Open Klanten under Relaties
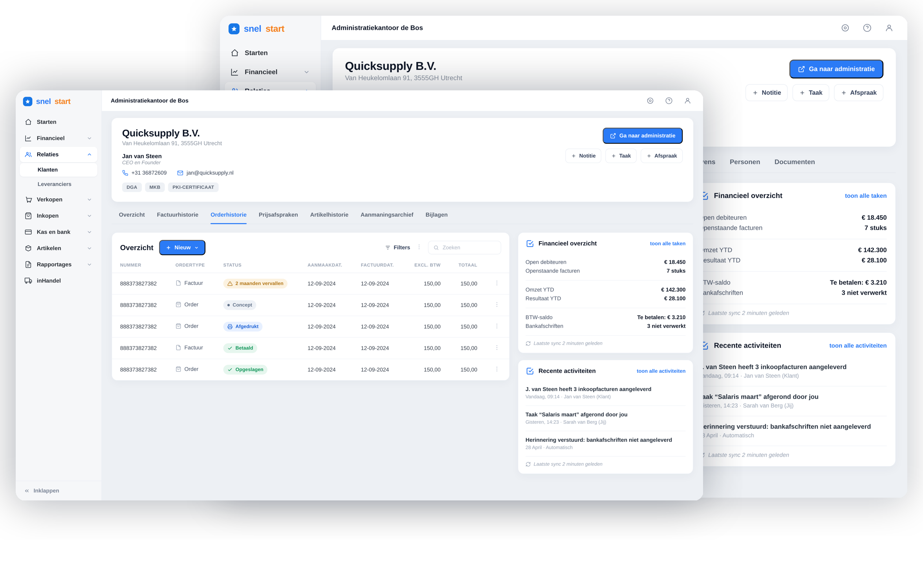 (x=58, y=170)
